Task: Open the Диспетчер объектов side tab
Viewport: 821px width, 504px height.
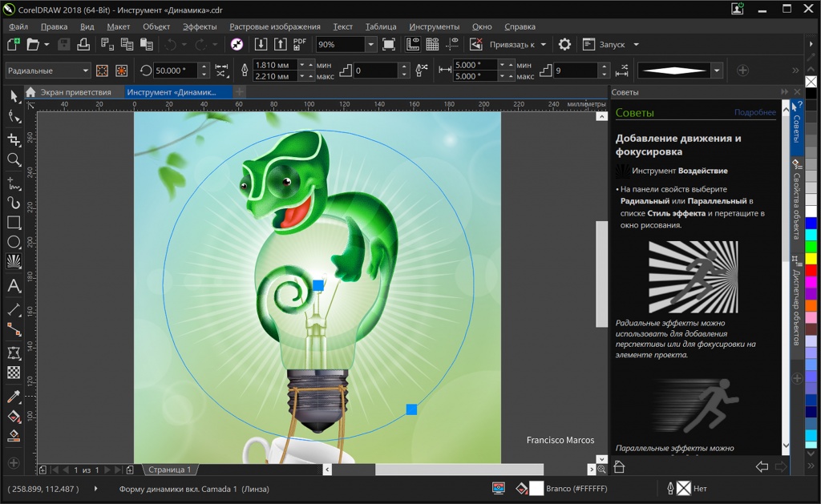Action: [796, 301]
